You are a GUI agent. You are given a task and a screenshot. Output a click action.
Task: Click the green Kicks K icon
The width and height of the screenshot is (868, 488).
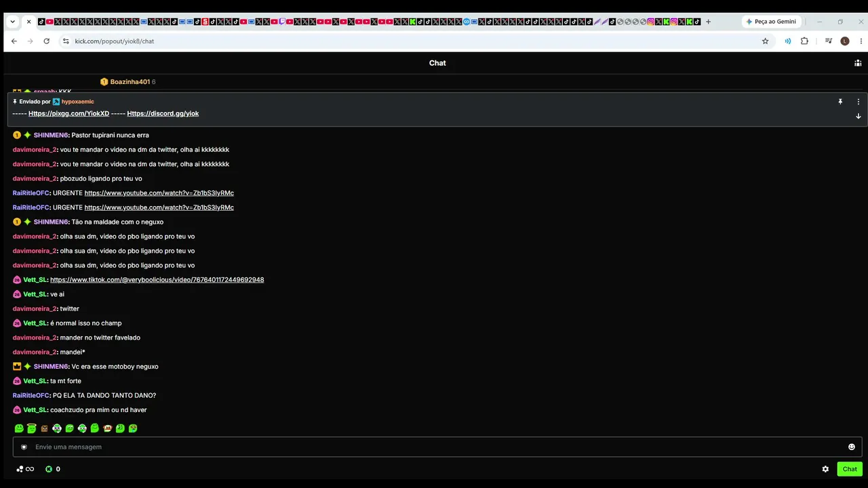tap(49, 469)
